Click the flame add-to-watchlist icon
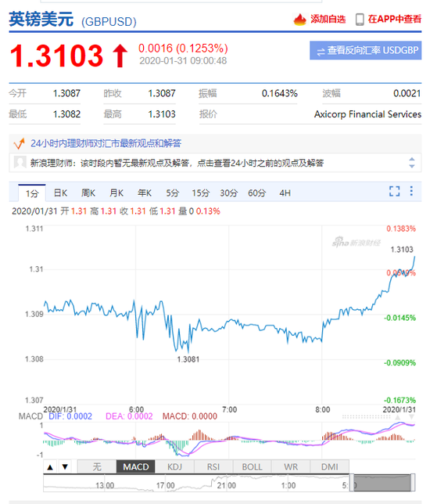Viewport: 430px width, 504px height. (300, 20)
